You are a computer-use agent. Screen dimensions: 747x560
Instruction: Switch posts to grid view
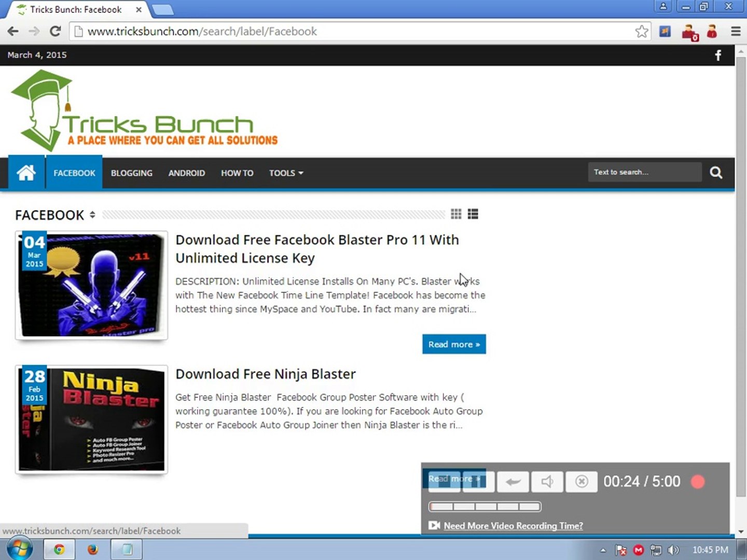pyautogui.click(x=457, y=214)
